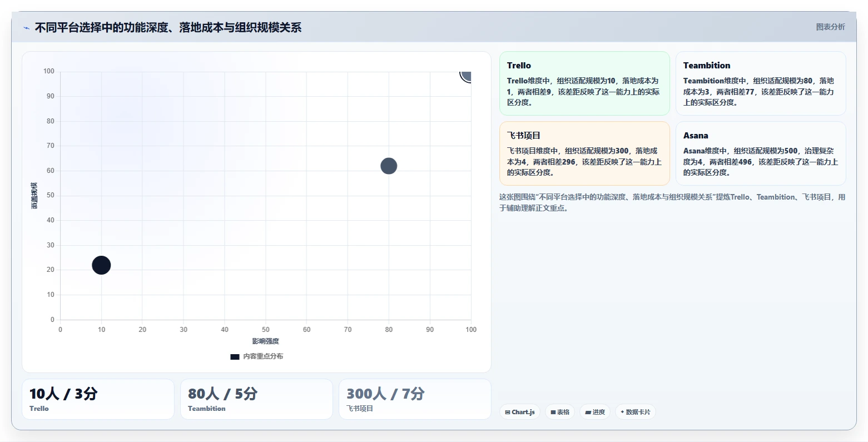
Task: Click the text 两者相差296 in 飞书项目 card
Action: [x=554, y=162]
